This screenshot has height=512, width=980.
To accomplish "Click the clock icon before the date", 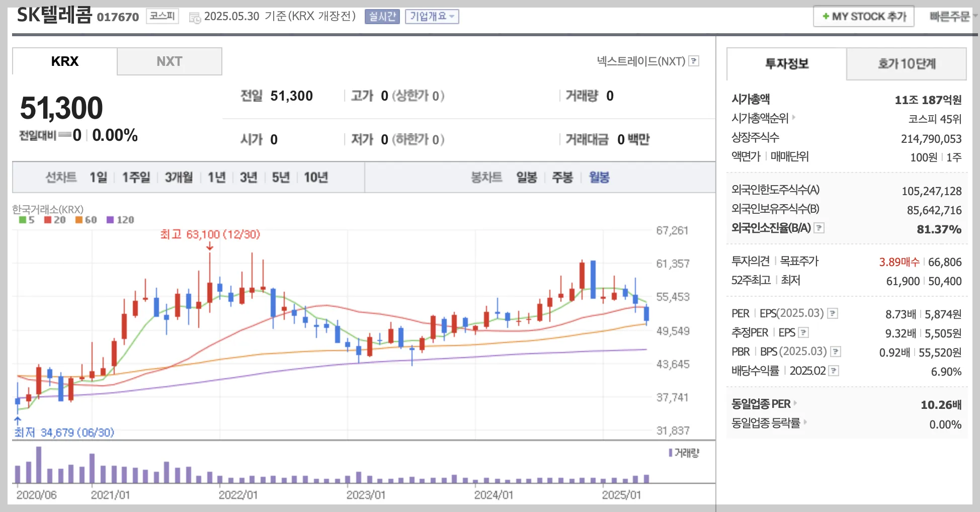I will 194,18.
